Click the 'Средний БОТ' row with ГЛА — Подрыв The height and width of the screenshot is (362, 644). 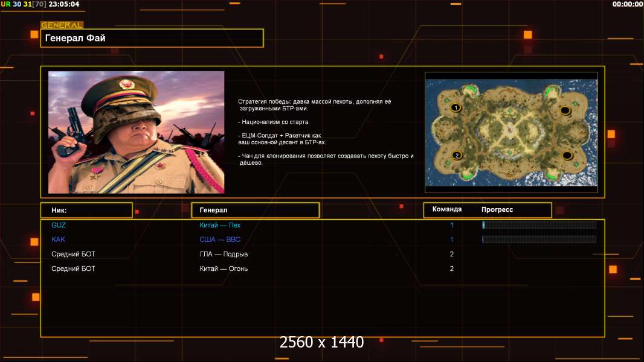pyautogui.click(x=73, y=254)
